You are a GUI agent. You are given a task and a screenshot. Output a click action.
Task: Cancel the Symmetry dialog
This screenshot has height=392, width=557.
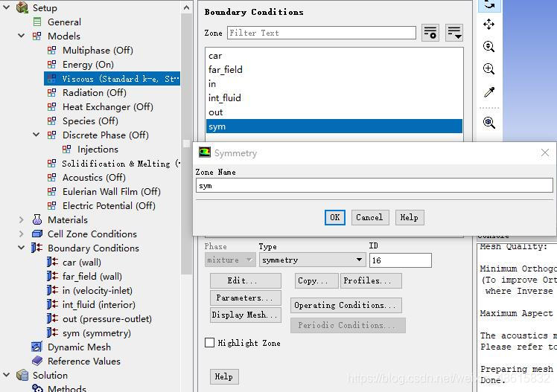point(370,217)
